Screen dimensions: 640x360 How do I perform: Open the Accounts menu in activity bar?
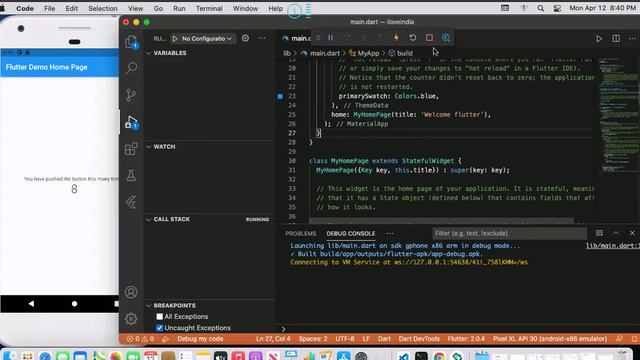click(x=131, y=292)
